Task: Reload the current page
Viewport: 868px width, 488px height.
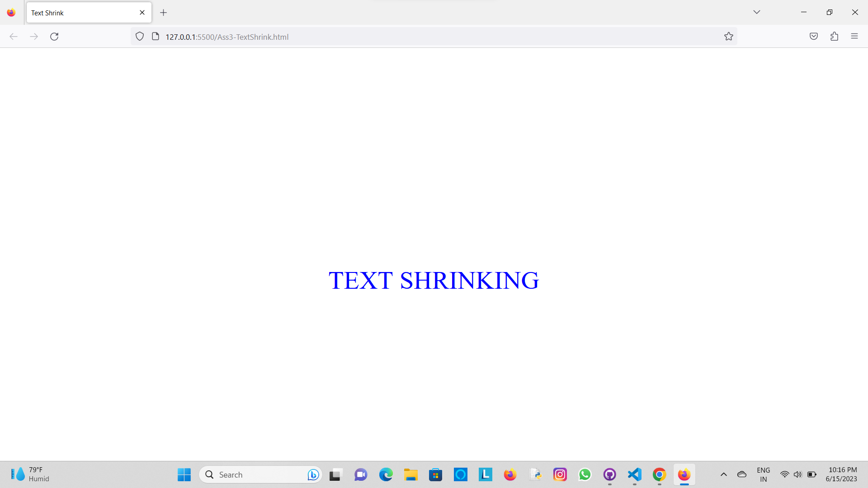Action: (54, 37)
